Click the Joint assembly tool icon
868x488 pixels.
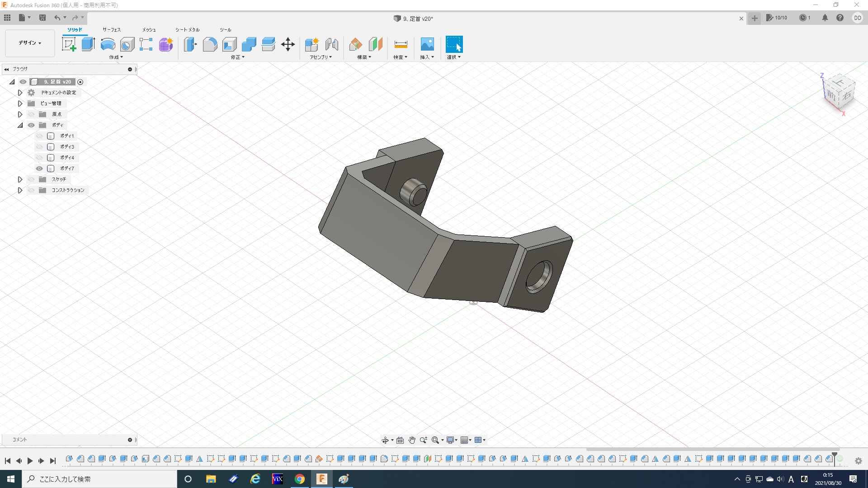332,44
